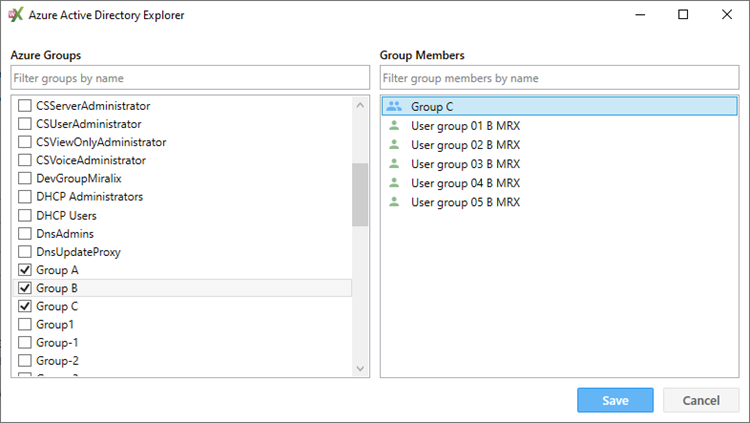Screen dimensions: 750x423
Task: Select User group 01 B MRX member name
Action: [x=465, y=126]
